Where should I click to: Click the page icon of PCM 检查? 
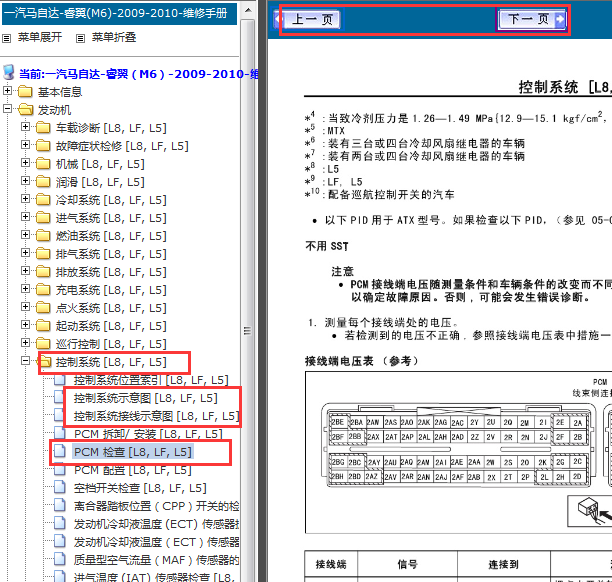pos(59,451)
